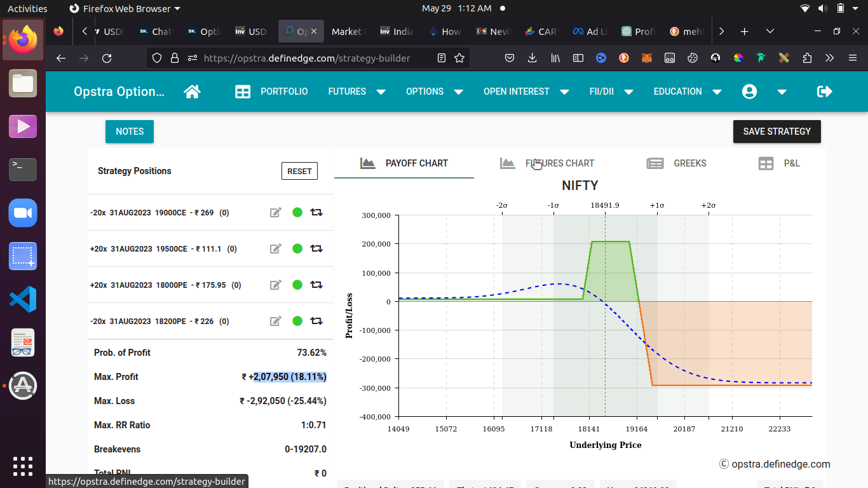The width and height of the screenshot is (868, 488).
Task: Switch to the GREEKS tab
Action: click(x=677, y=163)
